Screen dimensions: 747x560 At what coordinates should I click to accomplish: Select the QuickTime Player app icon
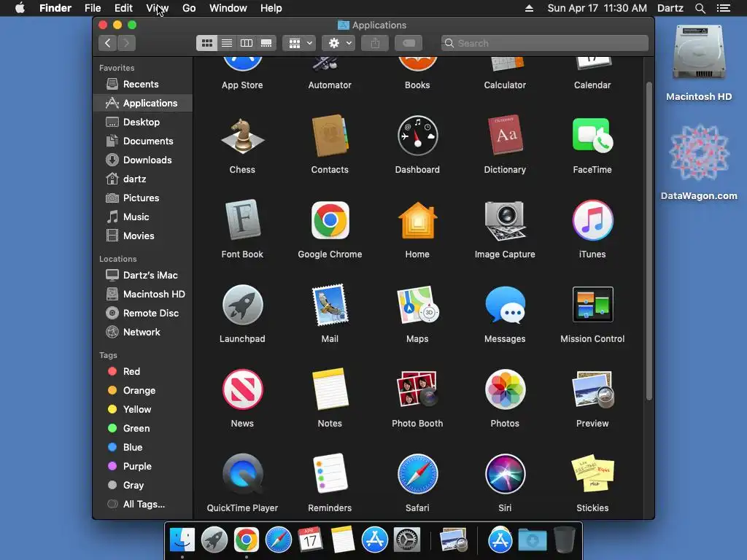(x=242, y=474)
